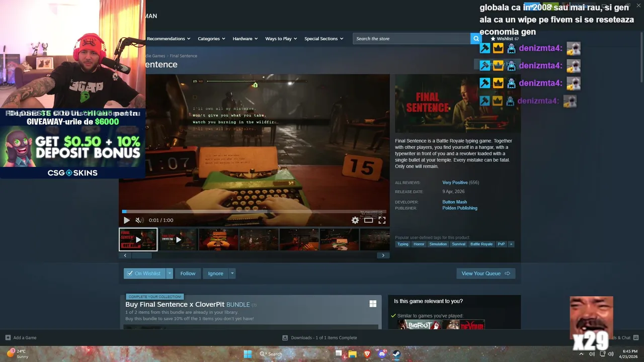Open the PvP tag
This screenshot has width=644, height=362.
[501, 244]
